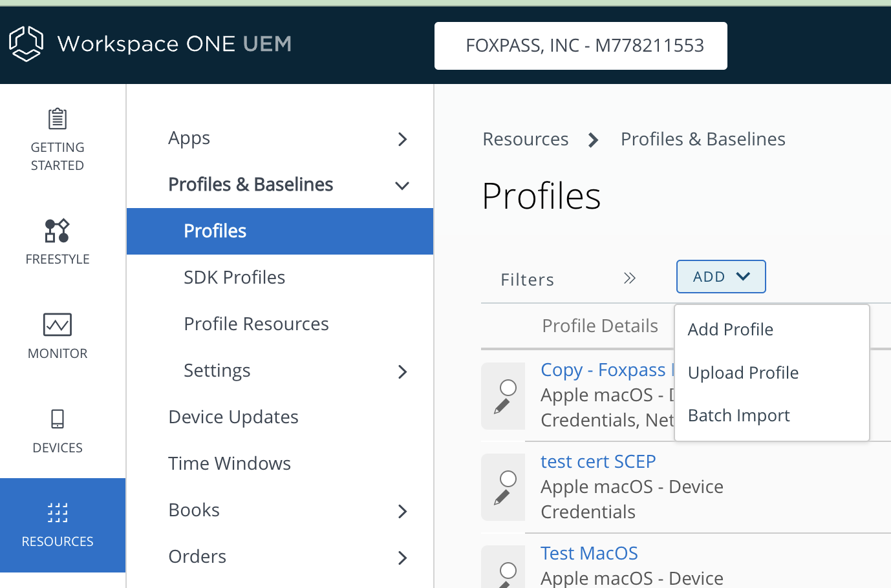Go to Profiles & Baselines breadcrumb

703,139
